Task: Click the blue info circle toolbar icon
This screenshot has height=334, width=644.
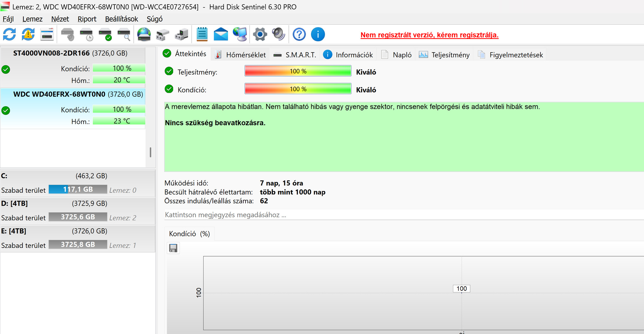Action: point(318,34)
